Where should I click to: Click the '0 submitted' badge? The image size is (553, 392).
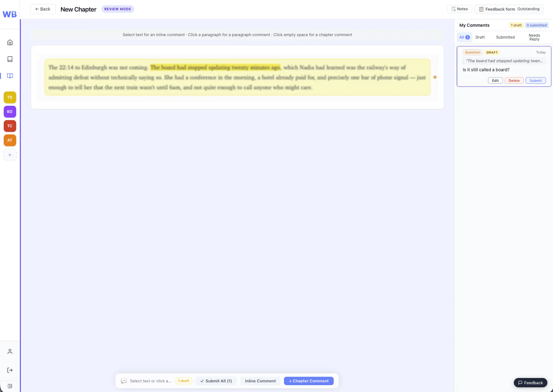coord(537,25)
